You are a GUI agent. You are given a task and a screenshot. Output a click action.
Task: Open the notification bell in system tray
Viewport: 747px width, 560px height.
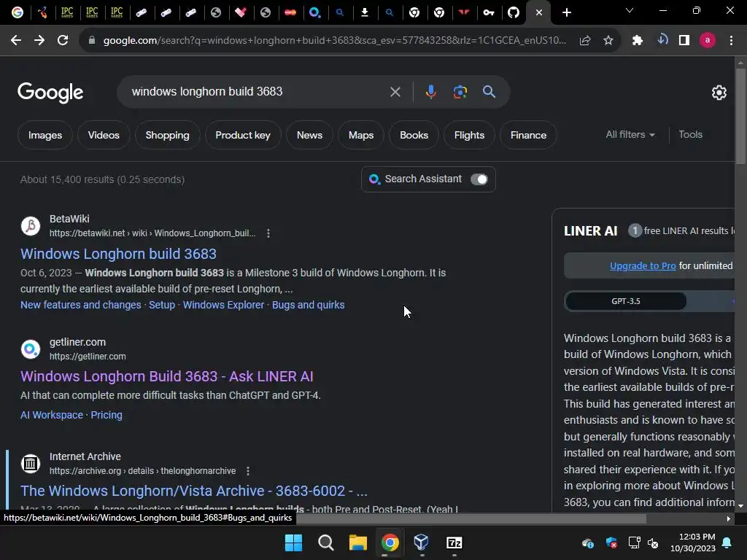pyautogui.click(x=727, y=542)
